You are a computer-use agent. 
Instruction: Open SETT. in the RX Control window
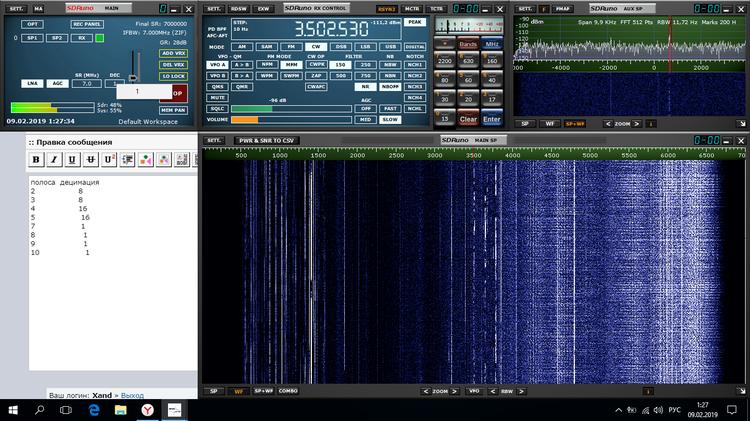point(214,9)
